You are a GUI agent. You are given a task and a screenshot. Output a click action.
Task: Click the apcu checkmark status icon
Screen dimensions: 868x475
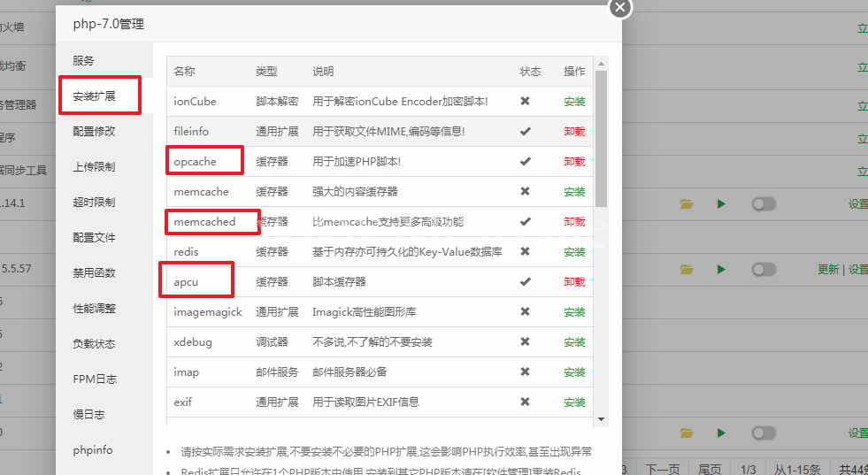click(525, 281)
